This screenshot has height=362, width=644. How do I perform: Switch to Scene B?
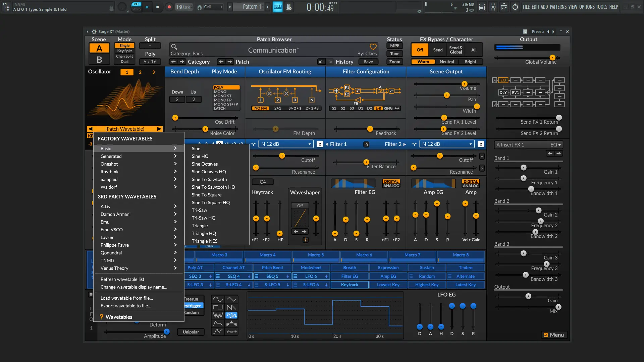99,60
